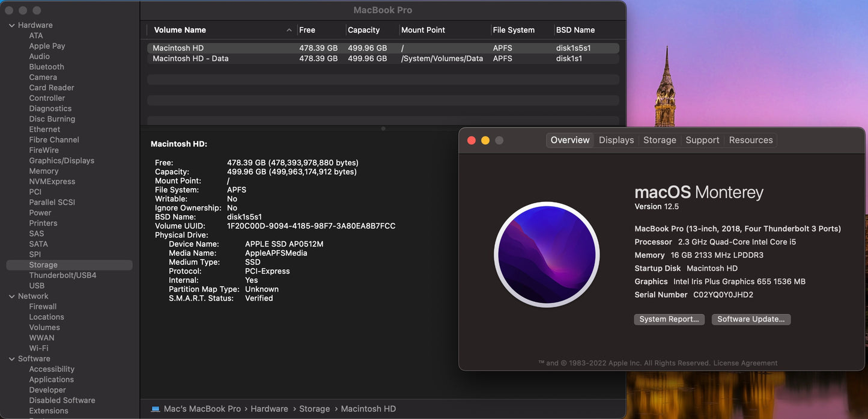The width and height of the screenshot is (868, 419).
Task: Click the sort arrow in Volume Name header
Action: (289, 29)
